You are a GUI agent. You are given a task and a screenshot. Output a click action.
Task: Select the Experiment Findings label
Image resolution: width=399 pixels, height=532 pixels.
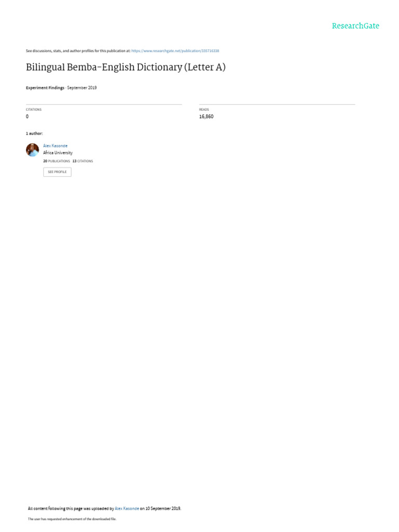pyautogui.click(x=45, y=88)
